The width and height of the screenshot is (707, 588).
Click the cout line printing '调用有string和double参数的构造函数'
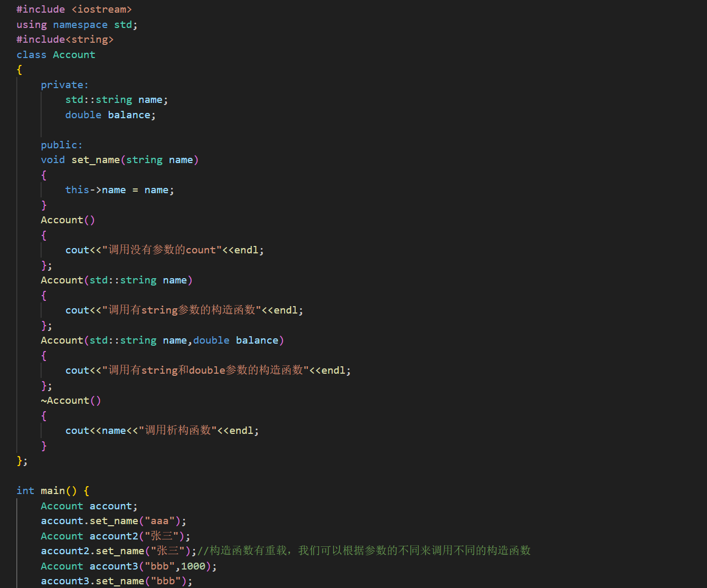coord(208,371)
